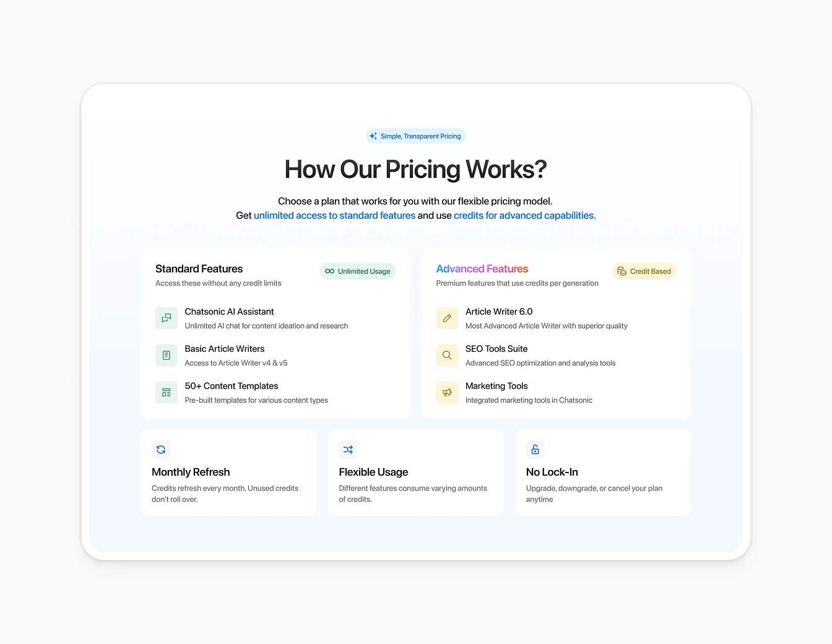This screenshot has width=832, height=644.
Task: Select the 50+ Content Templates icon
Action: coord(166,392)
